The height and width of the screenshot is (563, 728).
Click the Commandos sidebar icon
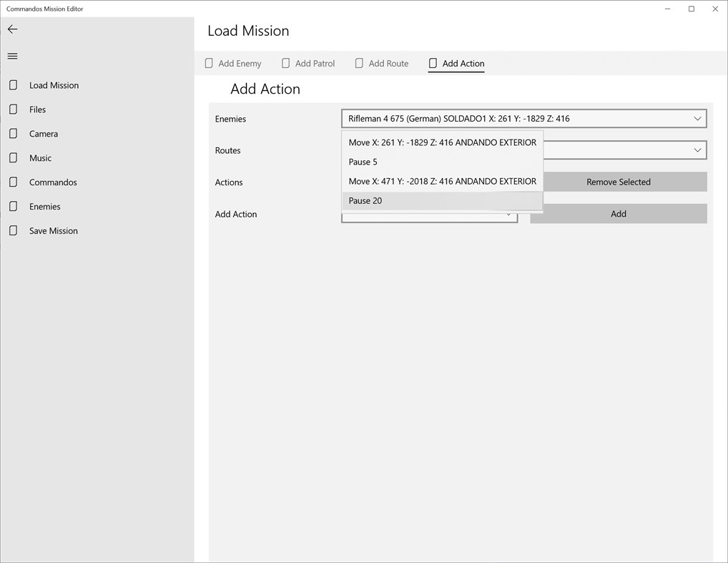pos(14,182)
